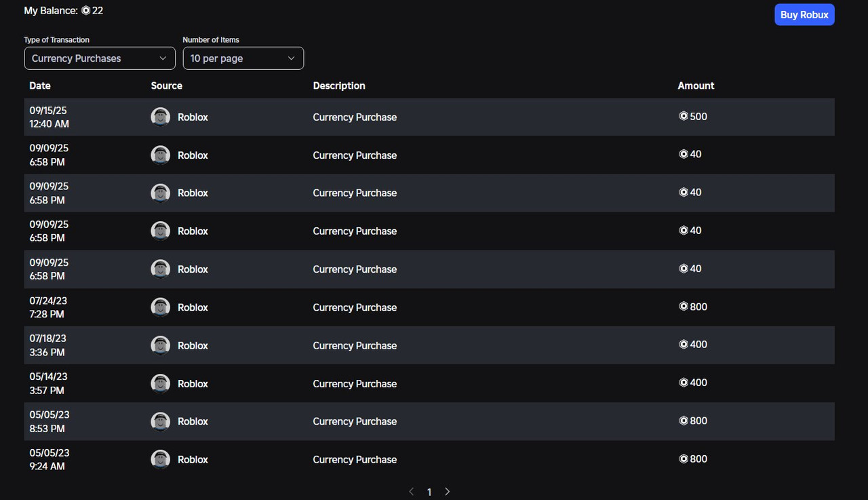Click the Date column header
The image size is (868, 500).
click(40, 85)
